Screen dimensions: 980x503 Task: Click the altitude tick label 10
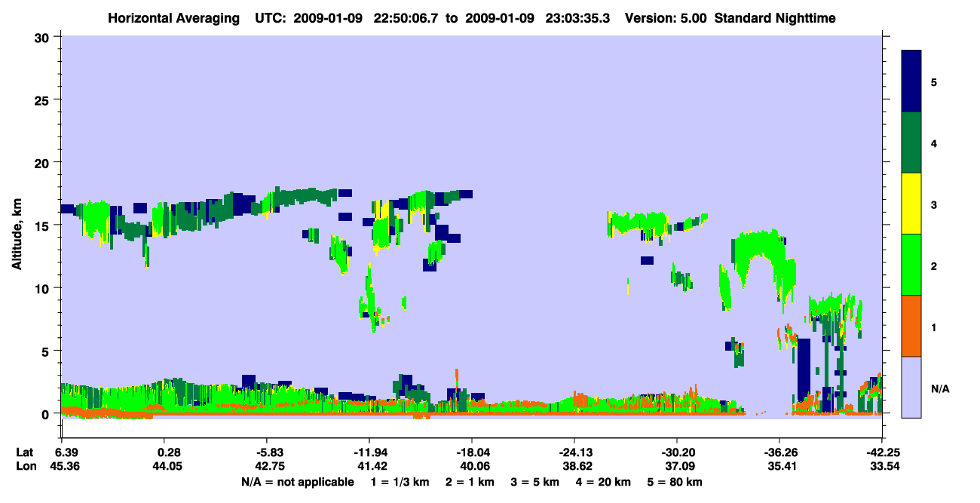pyautogui.click(x=43, y=288)
